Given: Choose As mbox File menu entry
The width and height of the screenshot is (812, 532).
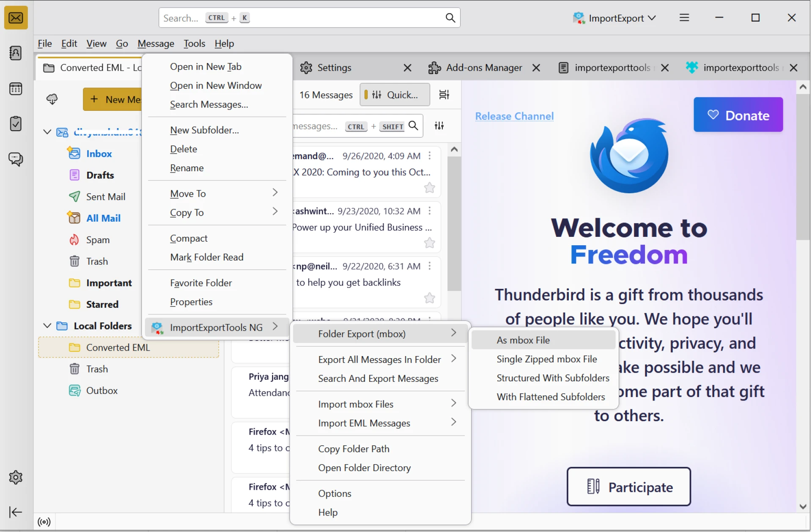Looking at the screenshot, I should point(523,340).
